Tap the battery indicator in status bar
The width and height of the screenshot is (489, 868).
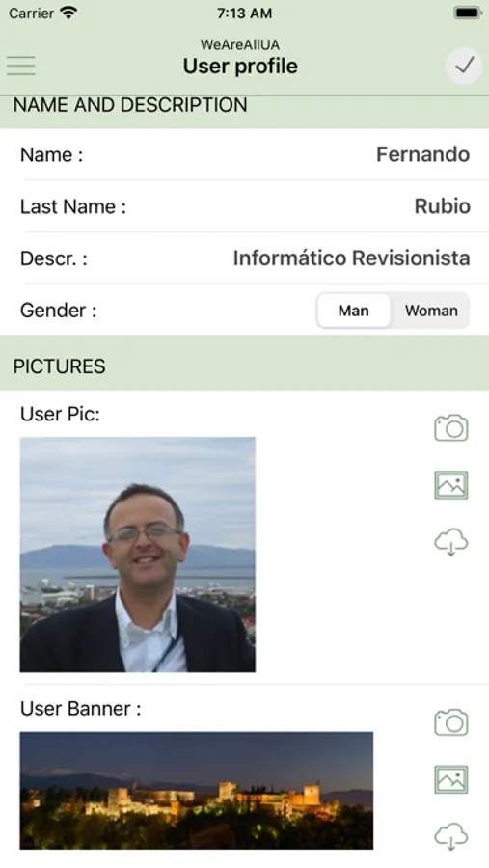468,13
